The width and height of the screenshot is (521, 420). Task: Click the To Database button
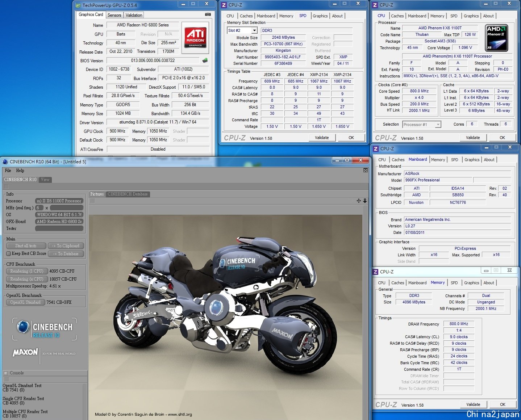click(x=66, y=254)
